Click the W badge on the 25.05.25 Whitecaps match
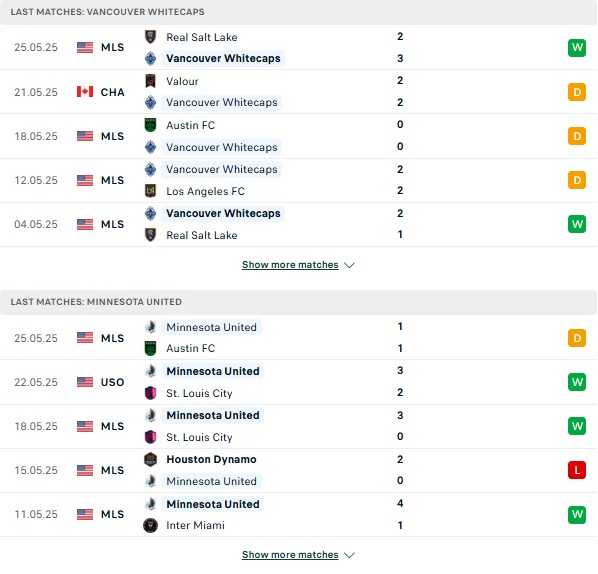The width and height of the screenshot is (598, 574). pyautogui.click(x=577, y=48)
